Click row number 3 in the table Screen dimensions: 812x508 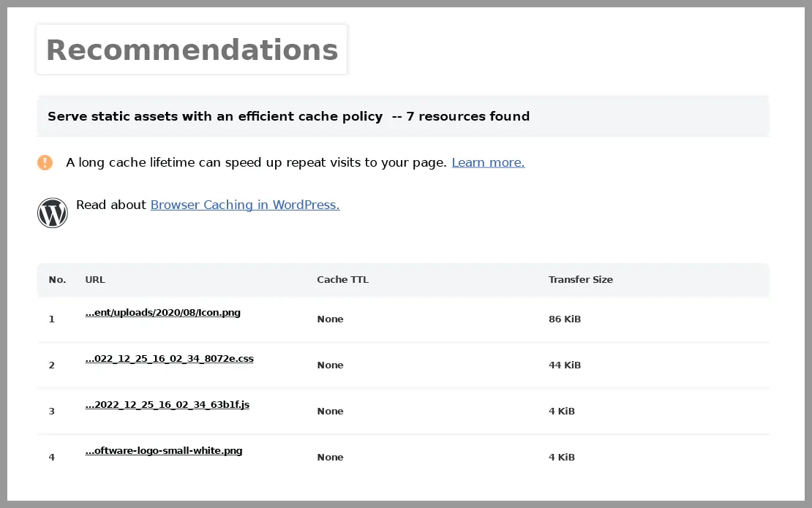52,412
